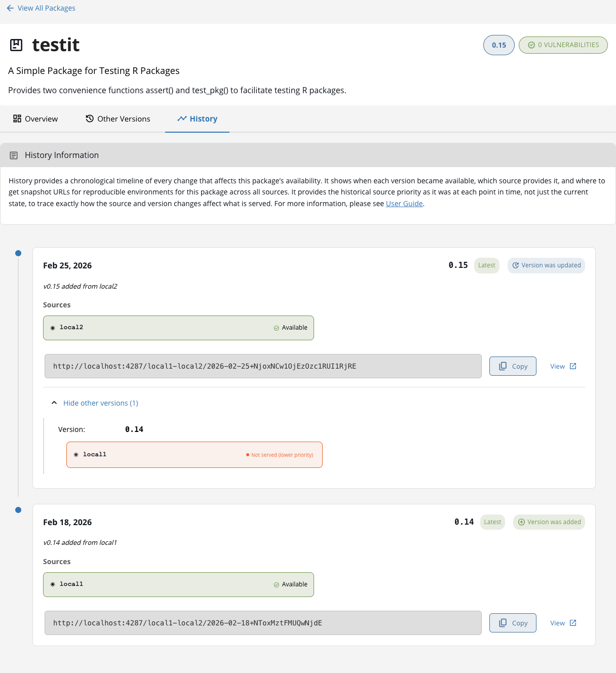
Task: Click the History Information document icon
Action: tap(14, 155)
